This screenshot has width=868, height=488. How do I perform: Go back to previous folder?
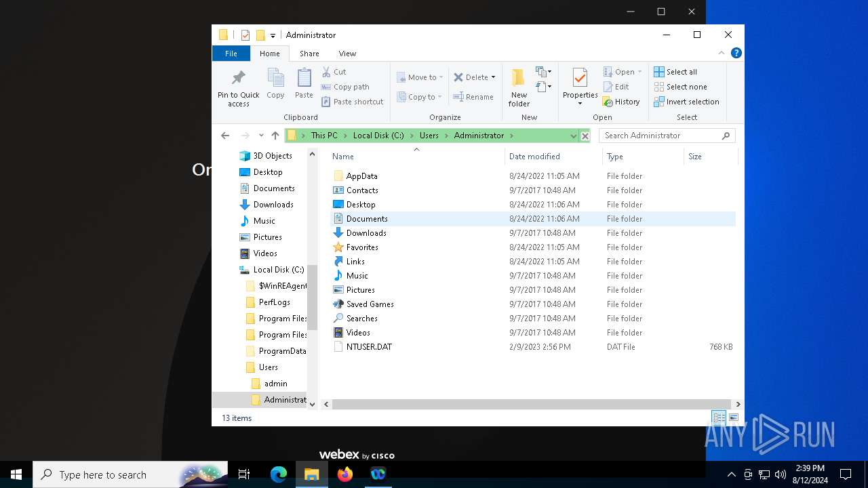pyautogui.click(x=225, y=136)
